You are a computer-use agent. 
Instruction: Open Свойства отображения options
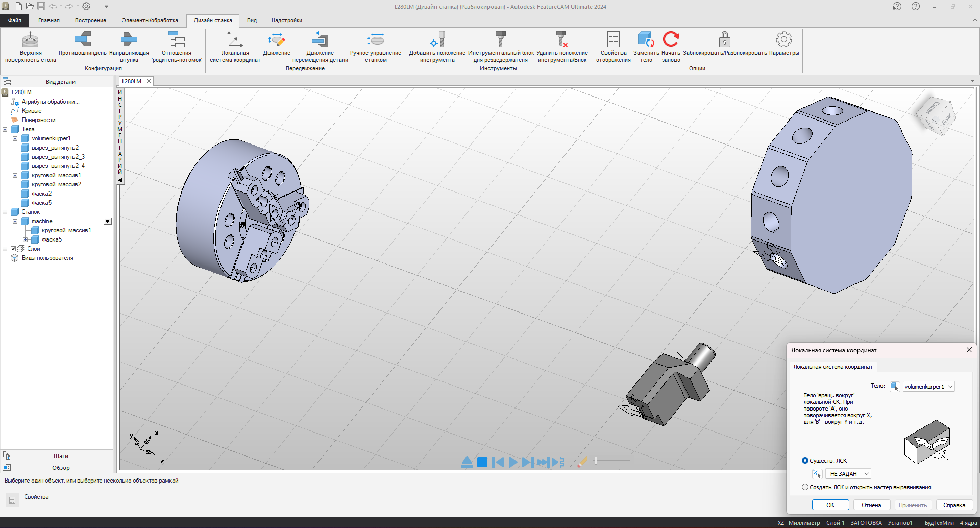pos(613,46)
